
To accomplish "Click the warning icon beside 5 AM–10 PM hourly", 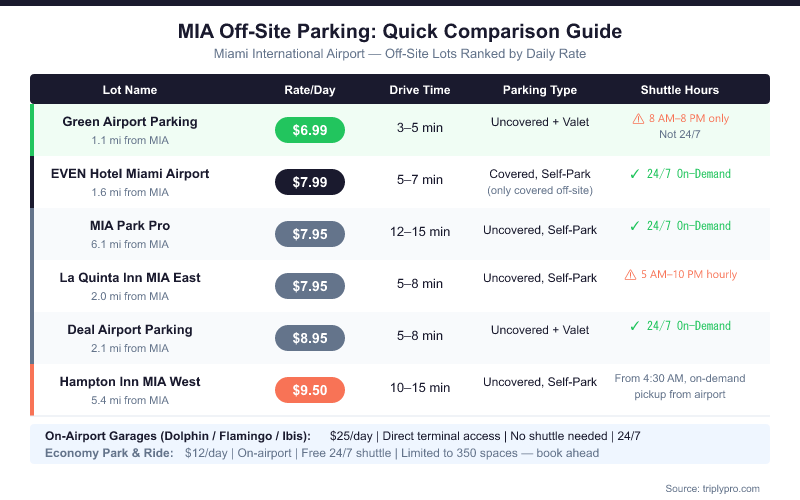I will (x=630, y=274).
